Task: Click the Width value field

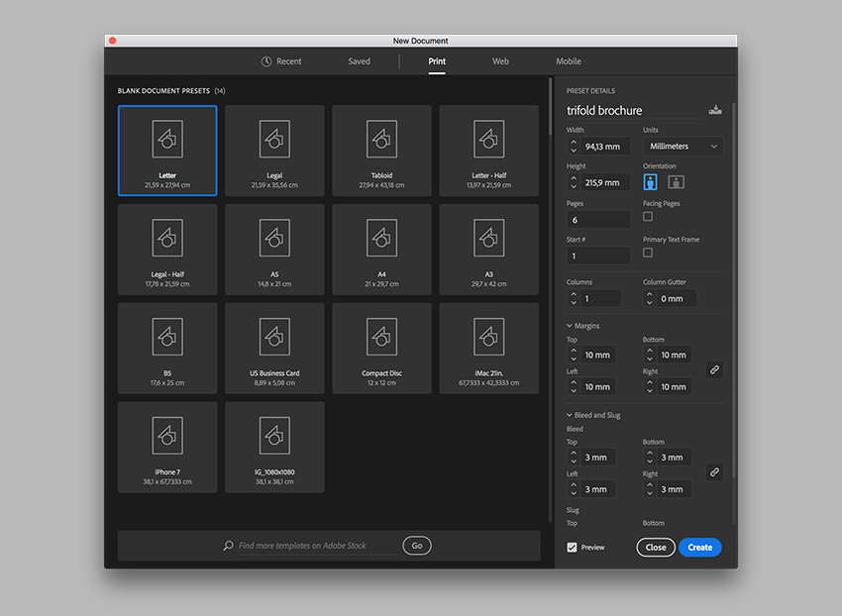Action: tap(605, 147)
